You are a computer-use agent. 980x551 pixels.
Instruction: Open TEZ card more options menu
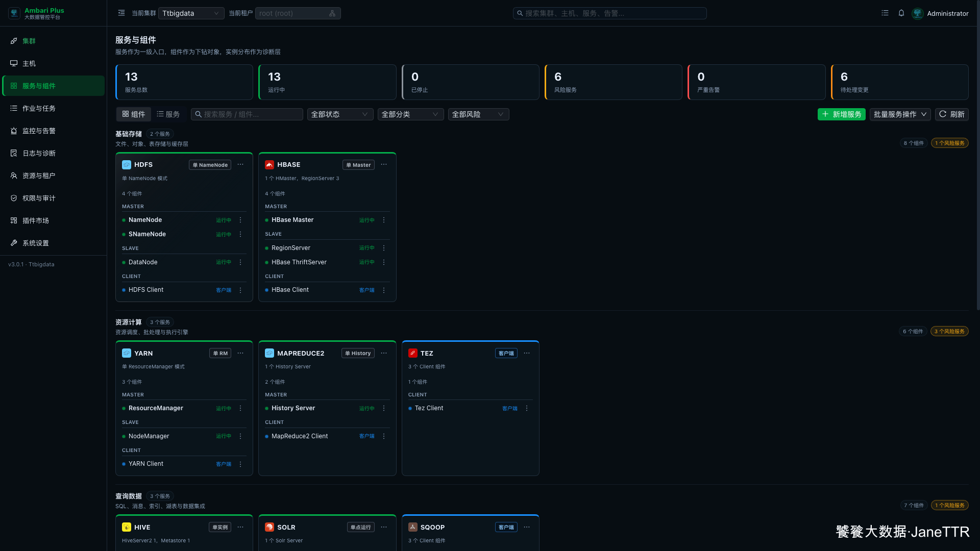[527, 353]
